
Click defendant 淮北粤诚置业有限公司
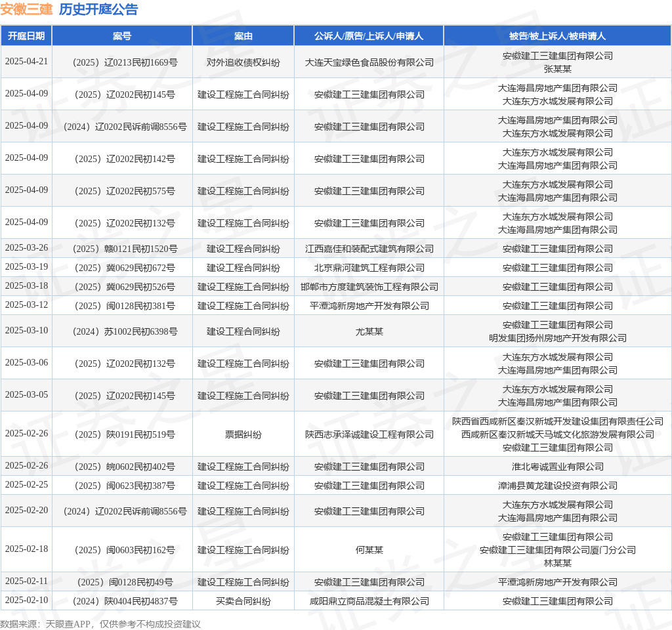[x=557, y=467]
